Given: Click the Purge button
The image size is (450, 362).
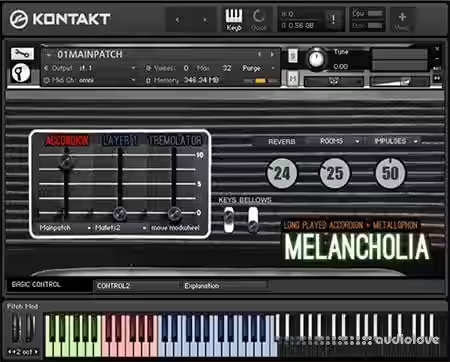Looking at the screenshot, I should pyautogui.click(x=251, y=68).
